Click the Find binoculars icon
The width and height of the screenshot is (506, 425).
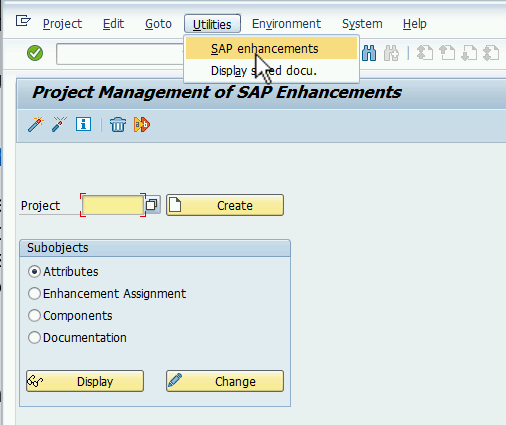[369, 53]
